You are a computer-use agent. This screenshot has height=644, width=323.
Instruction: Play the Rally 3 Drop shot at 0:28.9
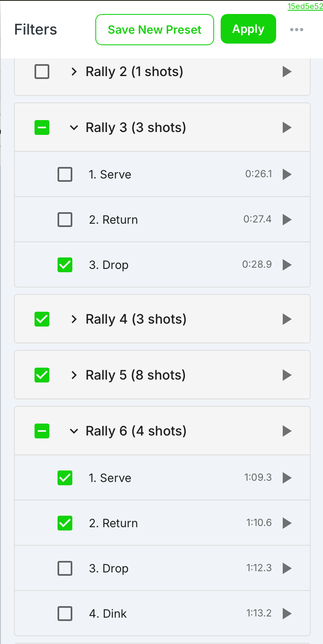(x=287, y=265)
